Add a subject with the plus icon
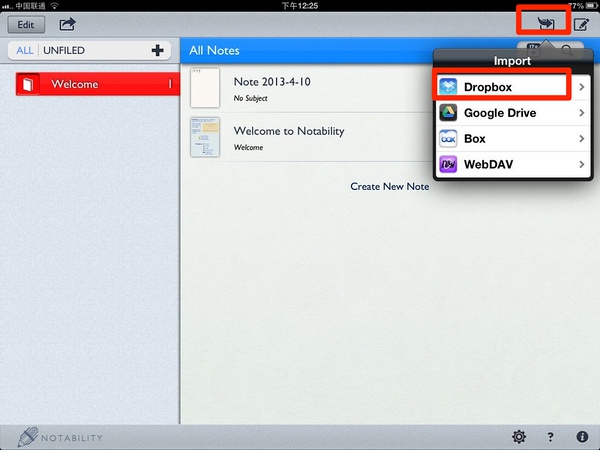Viewport: 600px width, 450px height. (157, 50)
